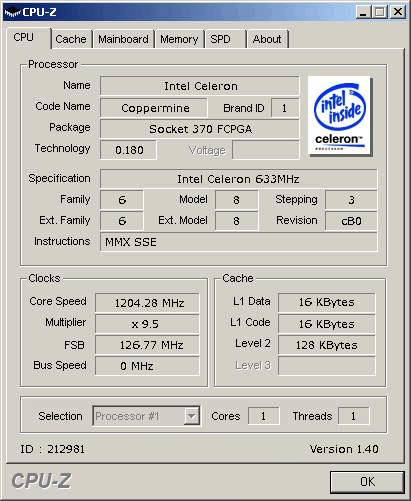Select the Coppermine code name field
Image resolution: width=411 pixels, height=501 pixels.
click(154, 108)
